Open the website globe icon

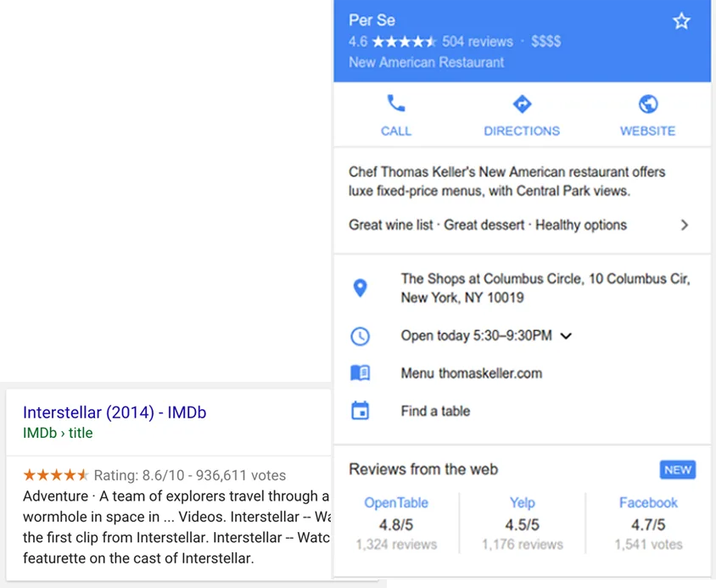648,104
